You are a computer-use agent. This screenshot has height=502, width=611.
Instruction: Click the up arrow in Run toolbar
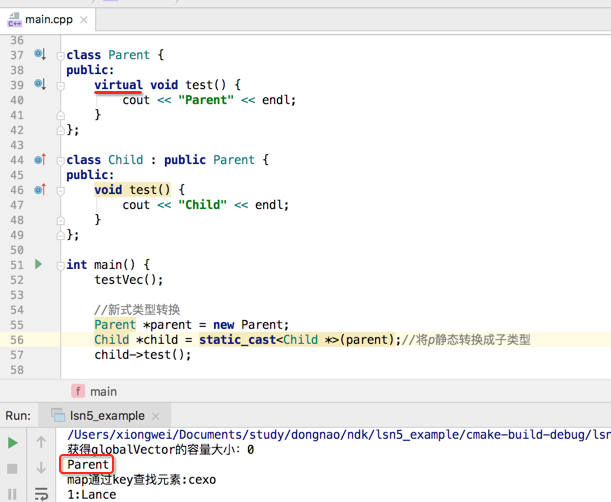point(41,442)
